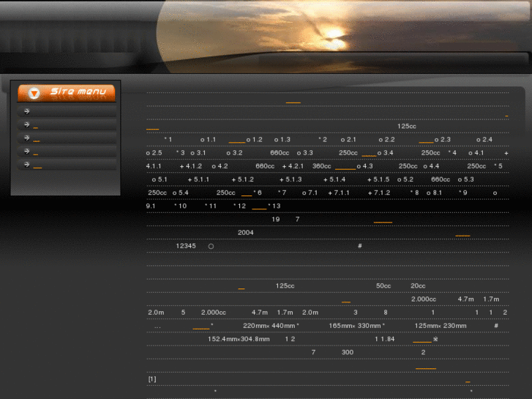Select contents entry "* 8"
The image size is (532, 399).
coord(414,193)
